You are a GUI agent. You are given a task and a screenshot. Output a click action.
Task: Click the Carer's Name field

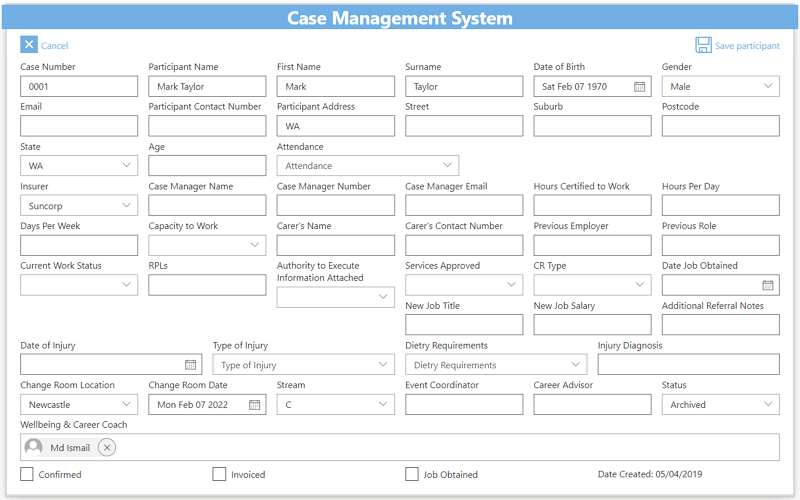(336, 245)
